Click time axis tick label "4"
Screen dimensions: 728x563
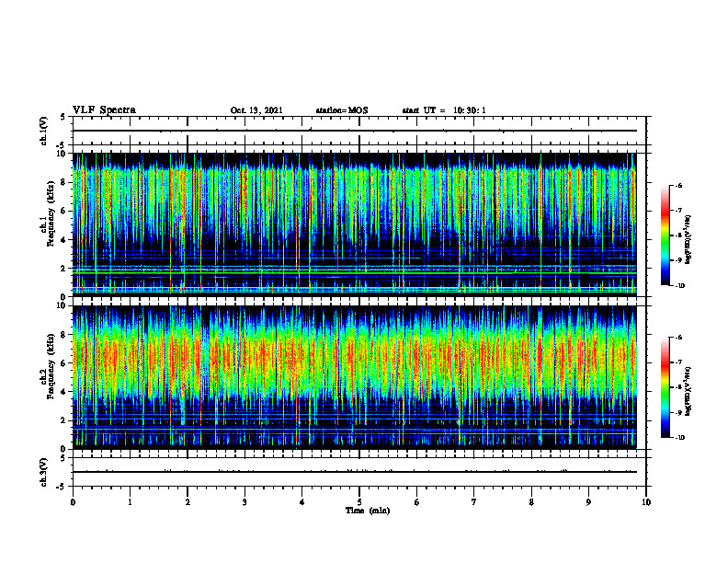pyautogui.click(x=301, y=502)
